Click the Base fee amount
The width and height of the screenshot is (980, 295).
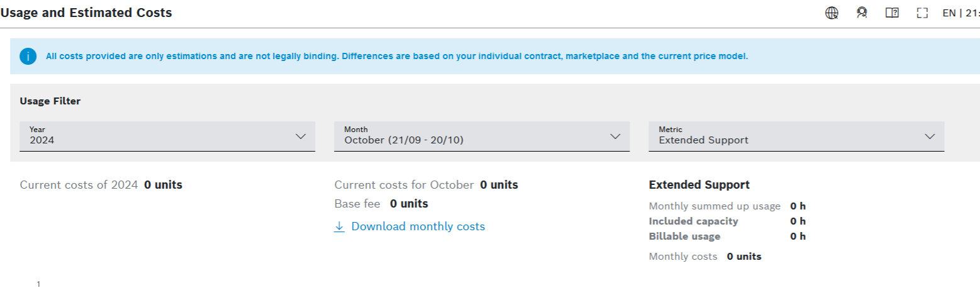click(409, 204)
